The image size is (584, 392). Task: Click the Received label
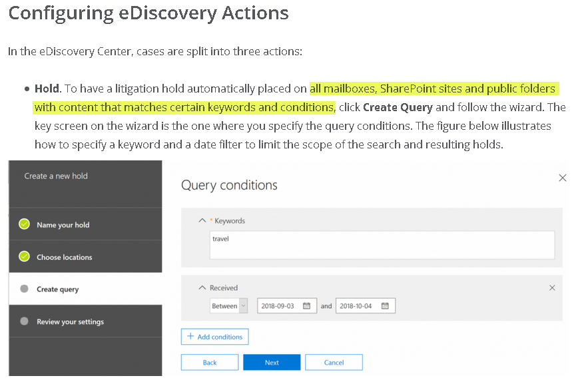coord(224,288)
